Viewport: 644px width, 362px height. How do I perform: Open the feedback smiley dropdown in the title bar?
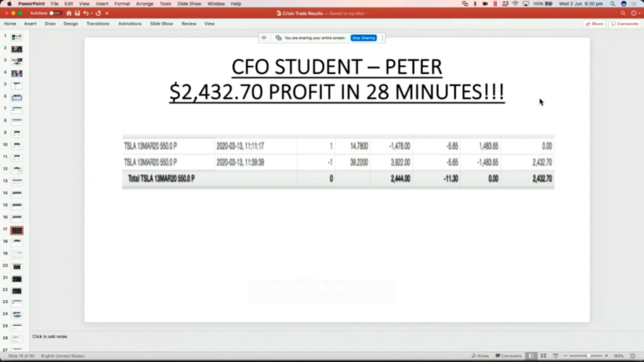pos(634,13)
